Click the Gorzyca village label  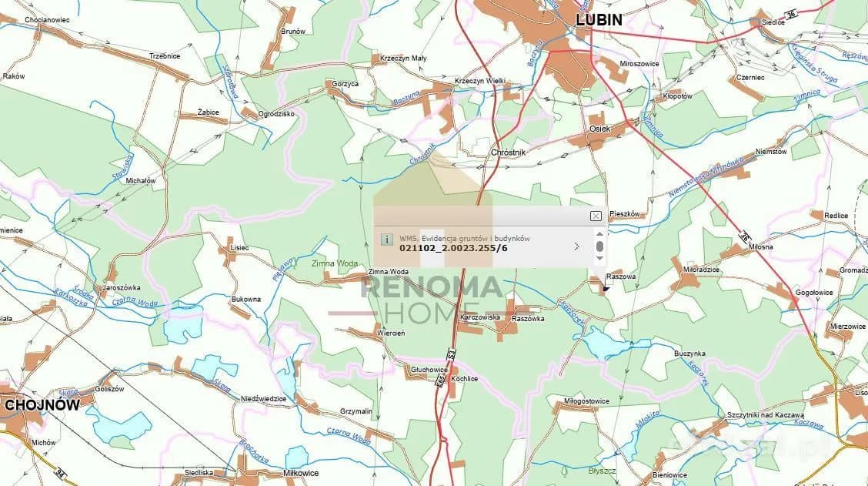point(345,84)
